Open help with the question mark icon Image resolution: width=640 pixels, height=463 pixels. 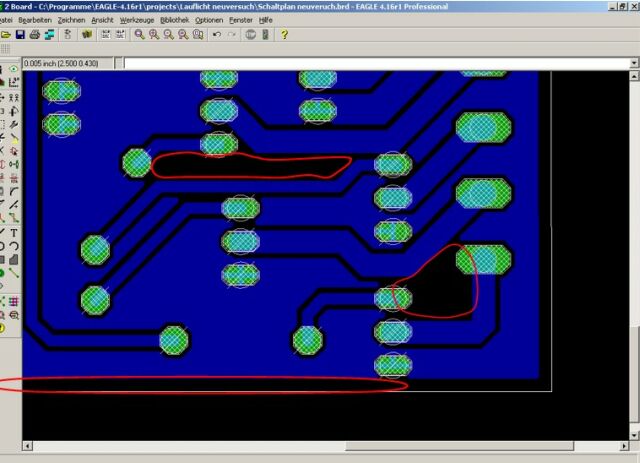point(284,35)
